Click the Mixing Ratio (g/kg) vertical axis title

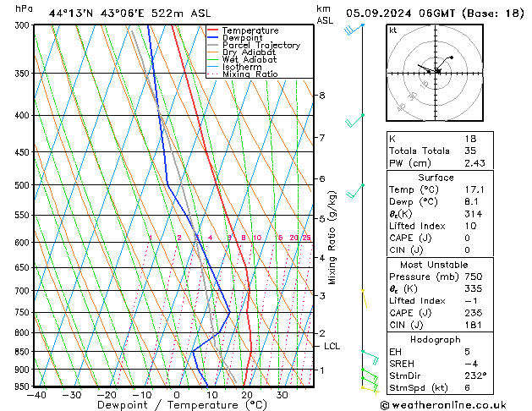(x=332, y=238)
